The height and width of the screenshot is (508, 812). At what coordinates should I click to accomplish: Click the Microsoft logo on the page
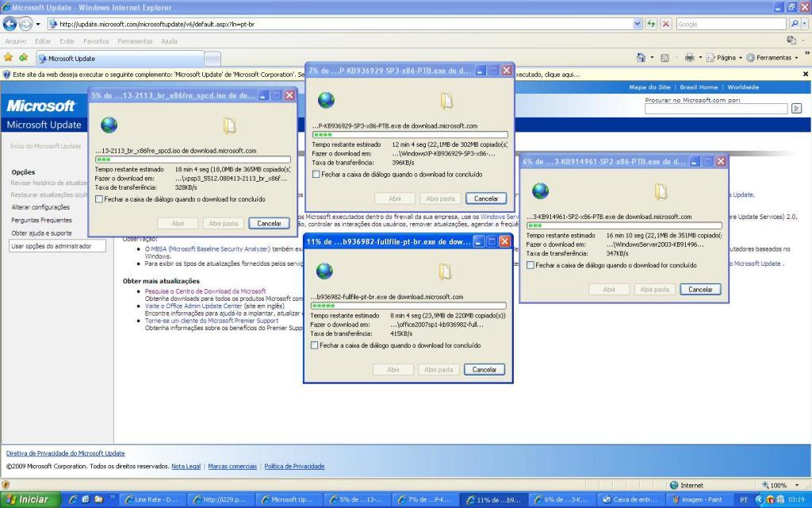[40, 106]
